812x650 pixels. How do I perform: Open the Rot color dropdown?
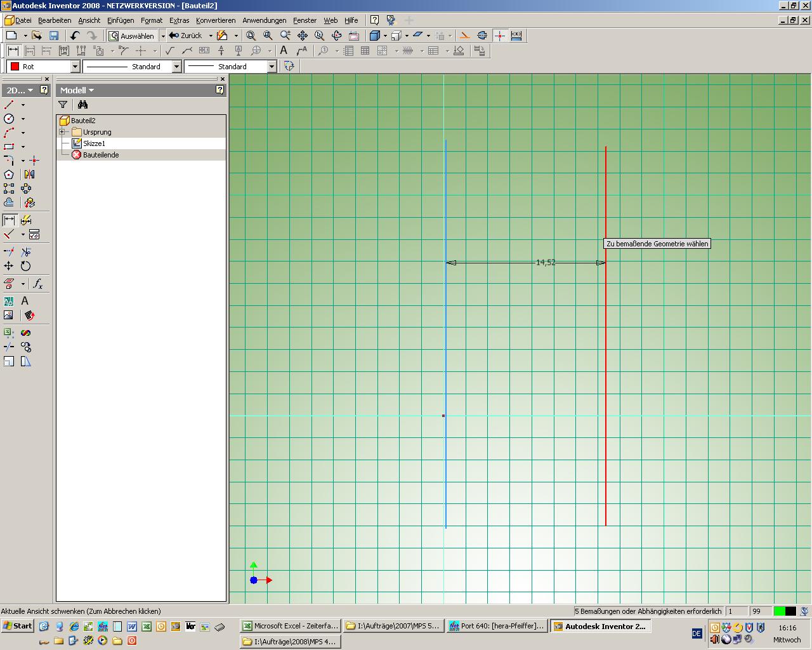click(x=75, y=67)
